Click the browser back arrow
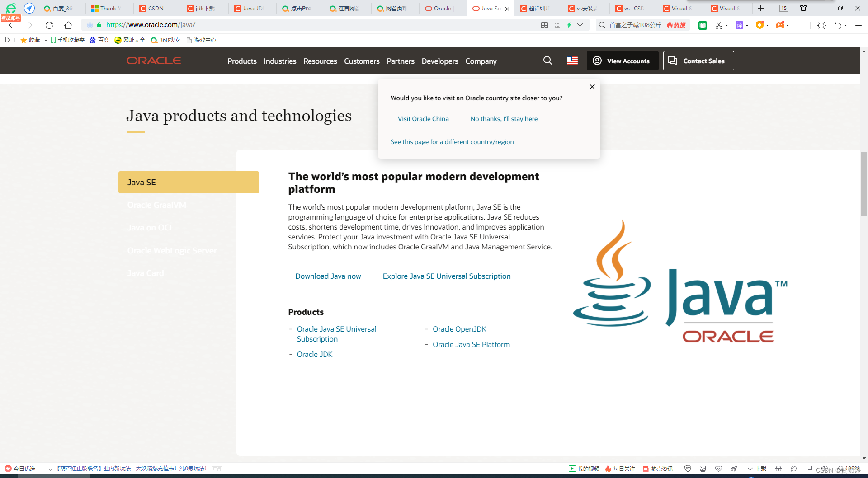 11,25
